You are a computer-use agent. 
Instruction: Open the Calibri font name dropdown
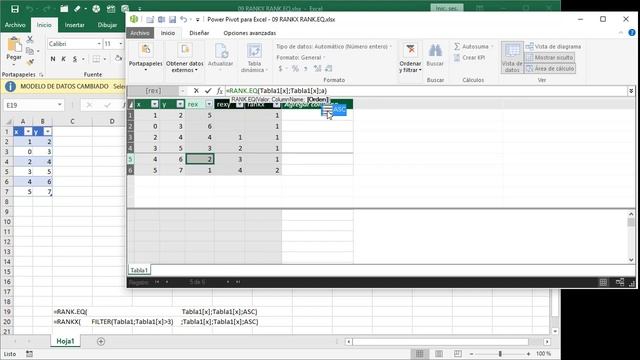(x=99, y=44)
